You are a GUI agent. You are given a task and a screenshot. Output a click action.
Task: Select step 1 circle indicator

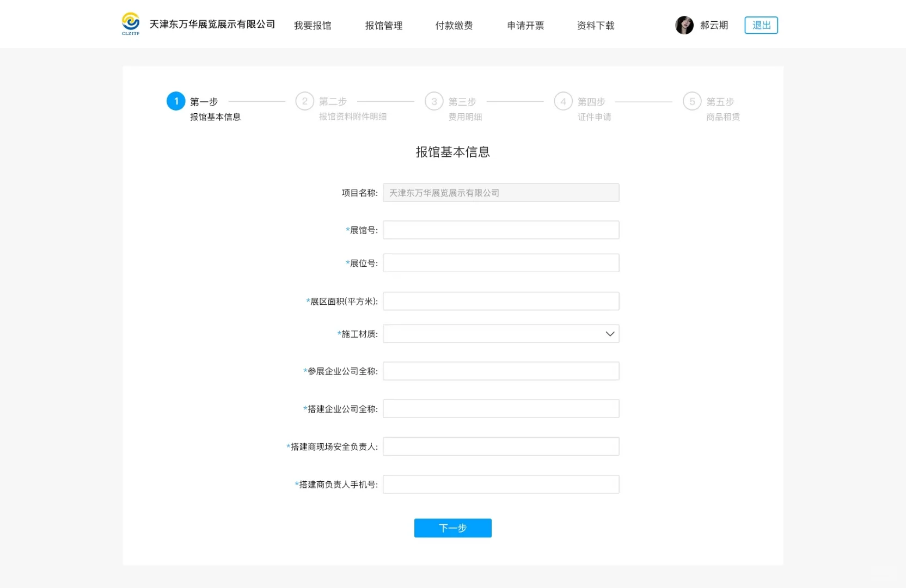coord(176,101)
